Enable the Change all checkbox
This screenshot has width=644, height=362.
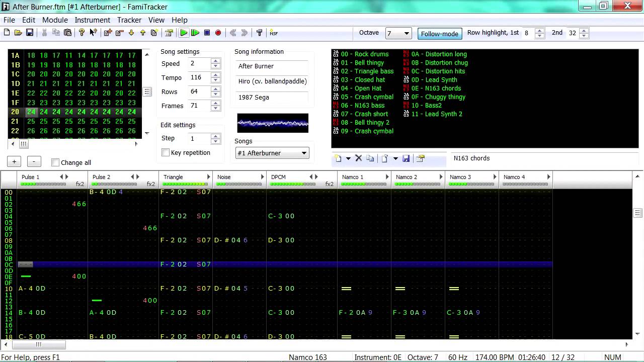pyautogui.click(x=55, y=162)
